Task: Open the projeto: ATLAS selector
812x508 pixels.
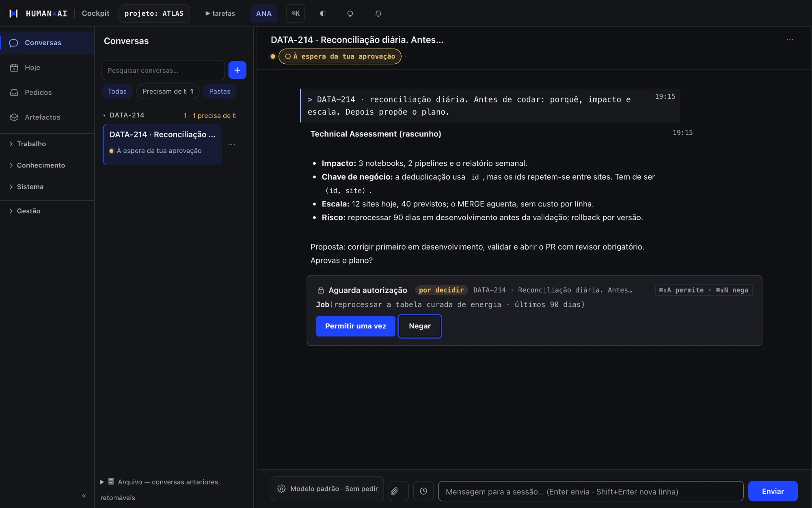Action: (154, 13)
